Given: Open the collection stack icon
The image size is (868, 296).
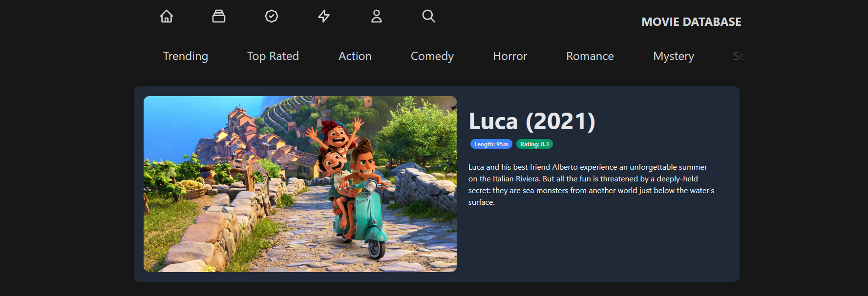Looking at the screenshot, I should pos(219,17).
